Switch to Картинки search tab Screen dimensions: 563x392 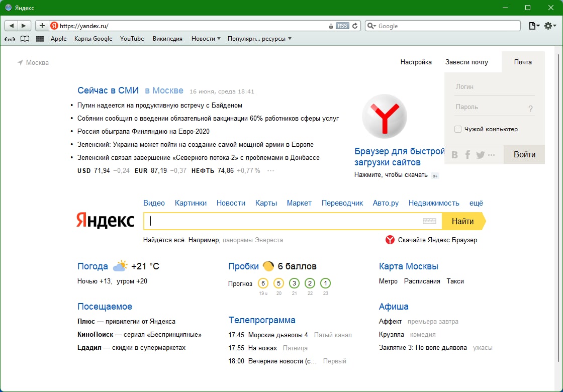click(191, 203)
